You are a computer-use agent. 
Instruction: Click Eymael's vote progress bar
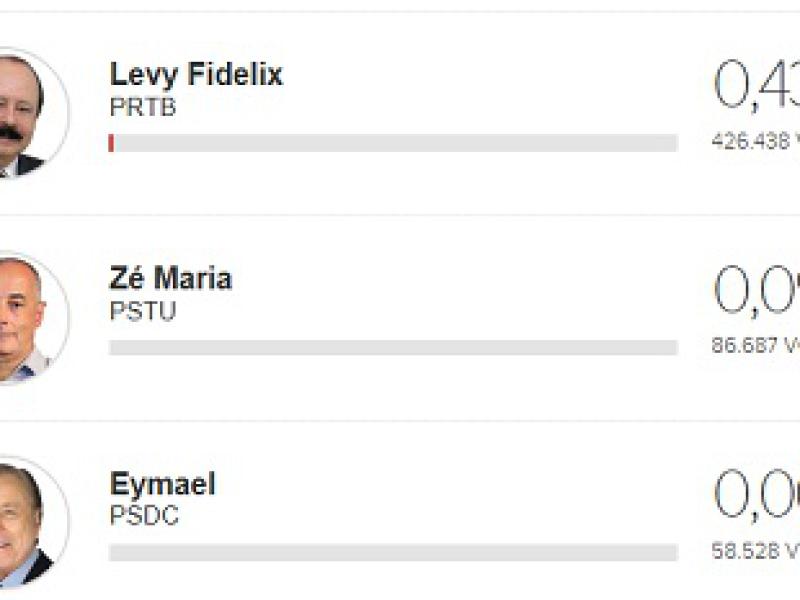[x=393, y=553]
